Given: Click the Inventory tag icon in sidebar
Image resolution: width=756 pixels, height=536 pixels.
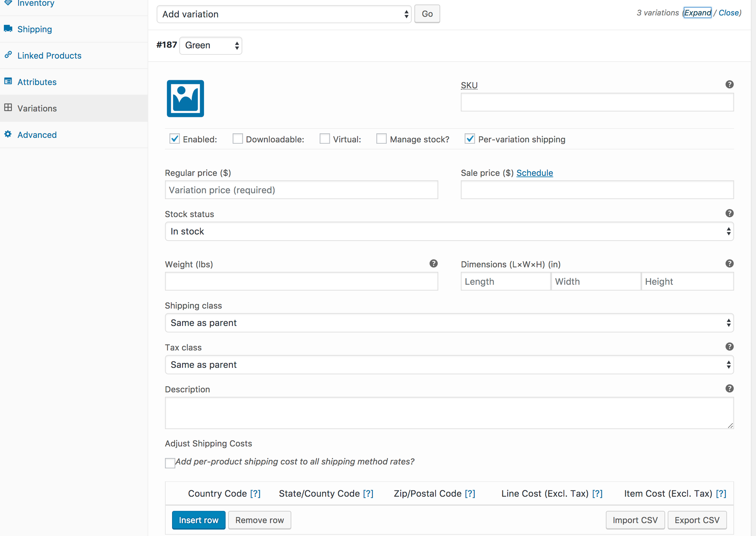Looking at the screenshot, I should [8, 3].
